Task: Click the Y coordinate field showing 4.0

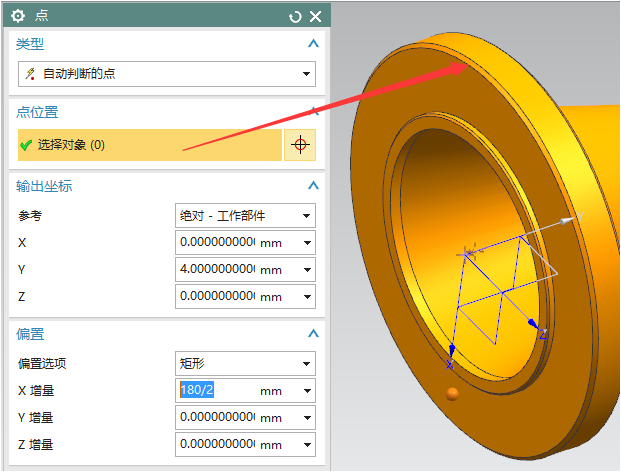Action: click(x=216, y=270)
